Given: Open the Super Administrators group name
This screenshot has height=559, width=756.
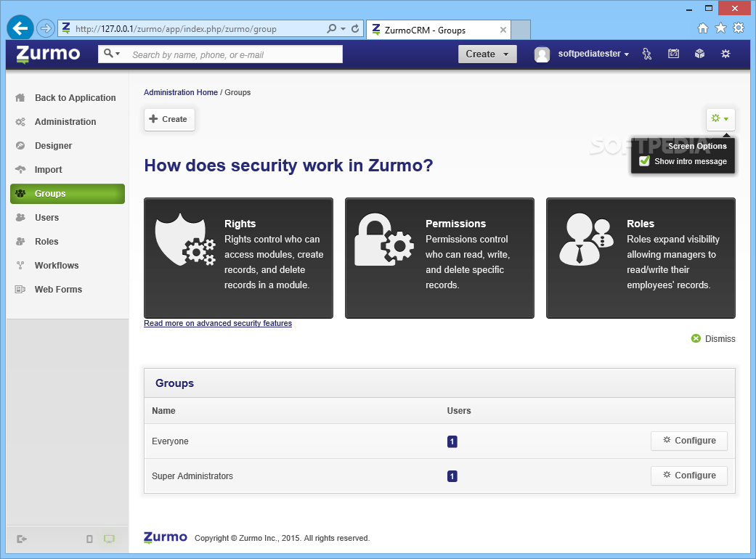Looking at the screenshot, I should (x=192, y=476).
